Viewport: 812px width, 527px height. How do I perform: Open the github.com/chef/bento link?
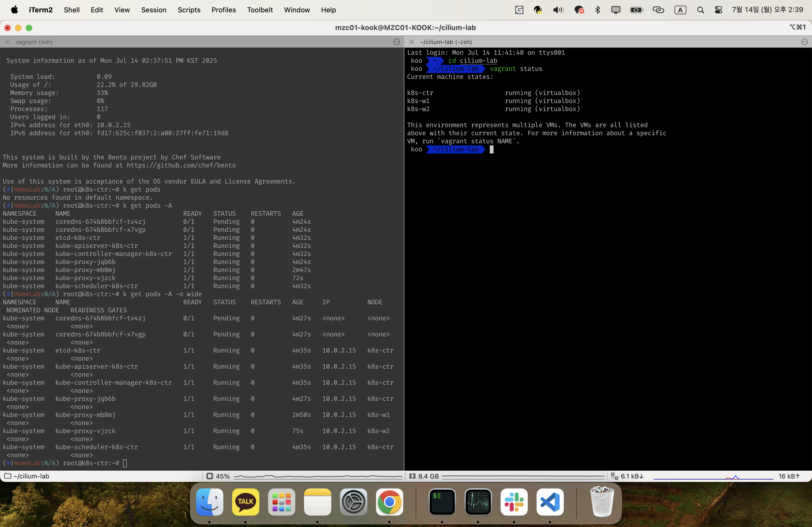(181, 165)
